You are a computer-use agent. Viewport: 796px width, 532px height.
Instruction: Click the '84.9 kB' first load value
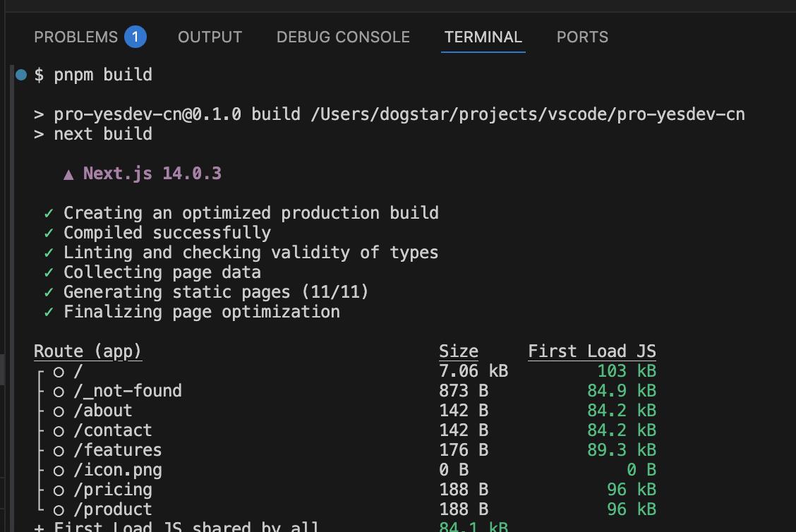coord(622,391)
